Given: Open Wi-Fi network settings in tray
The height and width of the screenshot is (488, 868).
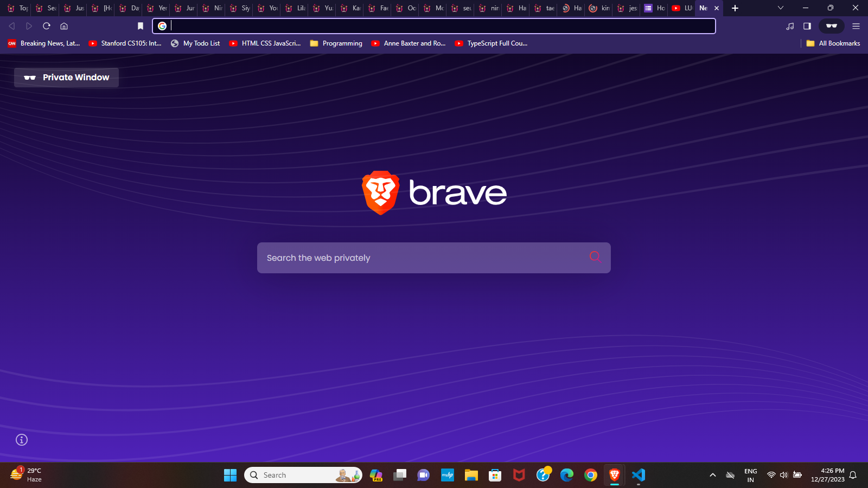Looking at the screenshot, I should pyautogui.click(x=771, y=475).
